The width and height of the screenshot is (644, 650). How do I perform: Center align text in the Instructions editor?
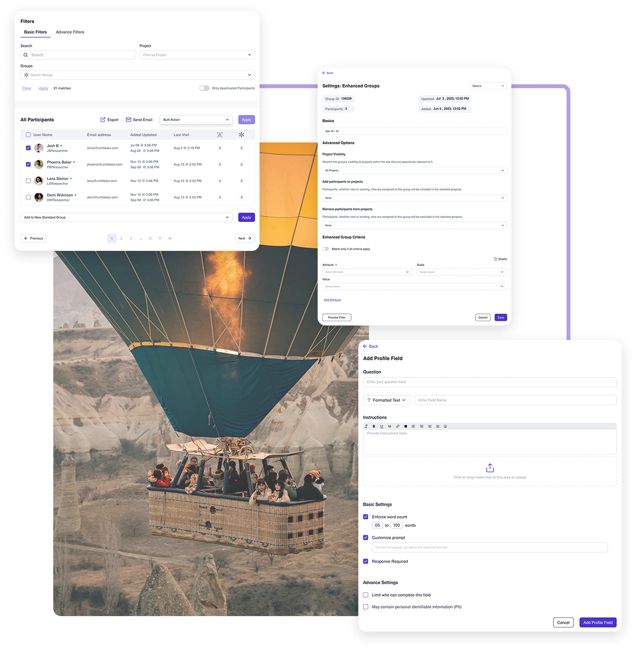422,426
